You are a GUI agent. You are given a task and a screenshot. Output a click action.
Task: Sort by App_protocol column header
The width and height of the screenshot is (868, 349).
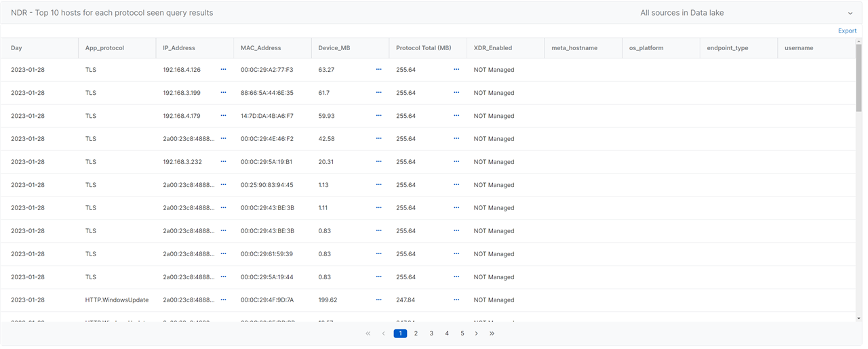point(117,48)
